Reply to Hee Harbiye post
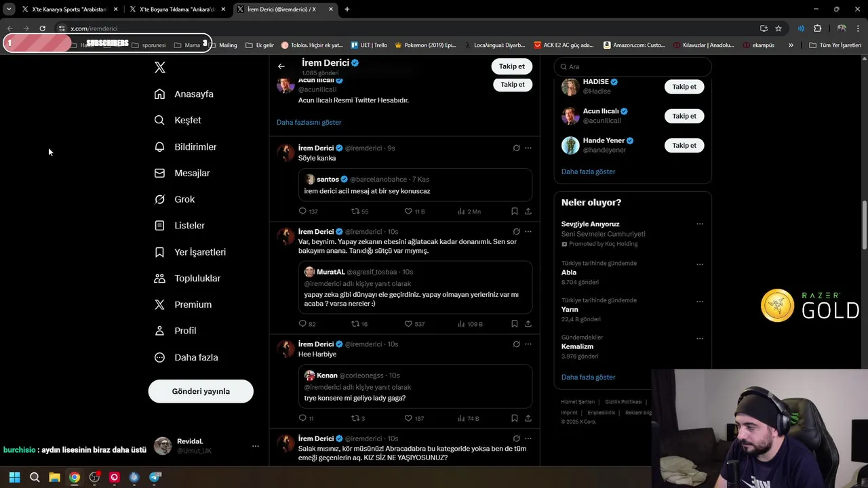868x488 pixels. [307, 418]
